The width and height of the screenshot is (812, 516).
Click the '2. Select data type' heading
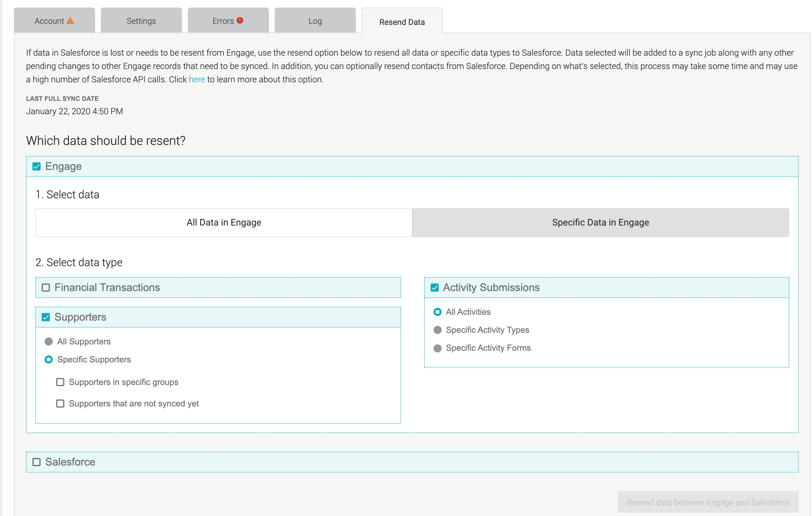[x=79, y=262]
